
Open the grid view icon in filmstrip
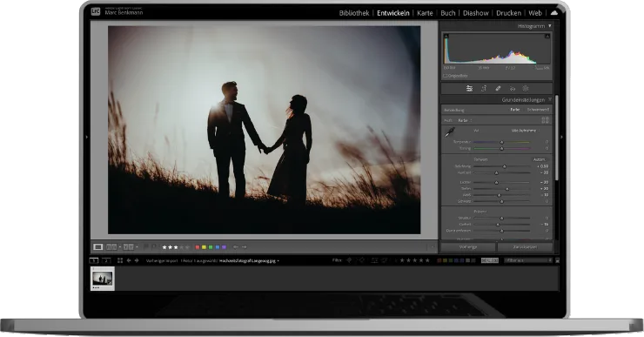click(x=120, y=260)
